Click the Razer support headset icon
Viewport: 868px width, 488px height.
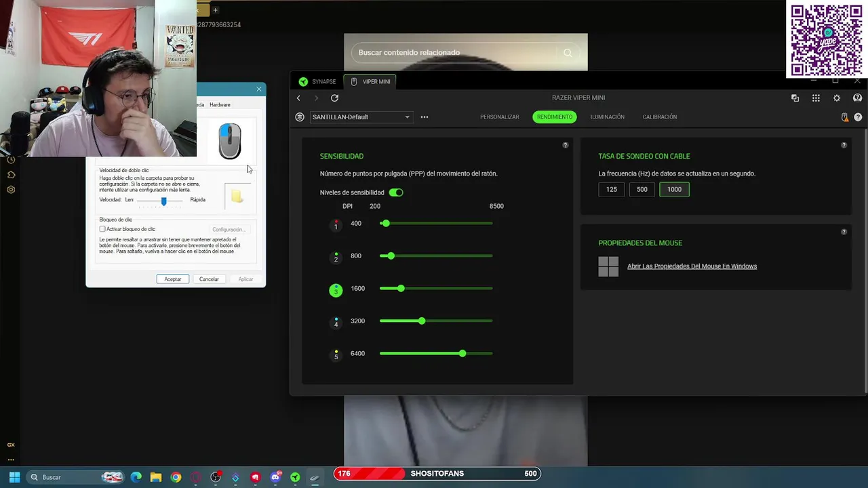pyautogui.click(x=858, y=98)
